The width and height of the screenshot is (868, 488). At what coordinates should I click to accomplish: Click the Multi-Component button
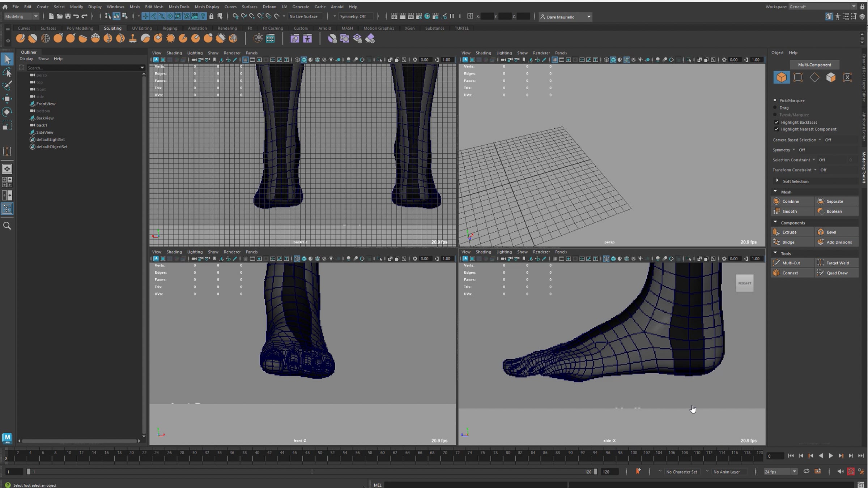click(814, 65)
